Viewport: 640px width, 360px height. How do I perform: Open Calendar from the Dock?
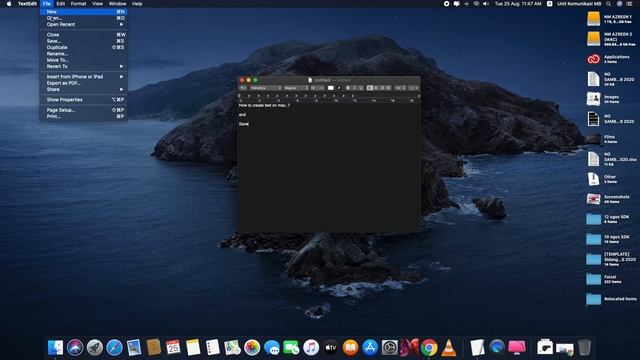[x=173, y=347]
